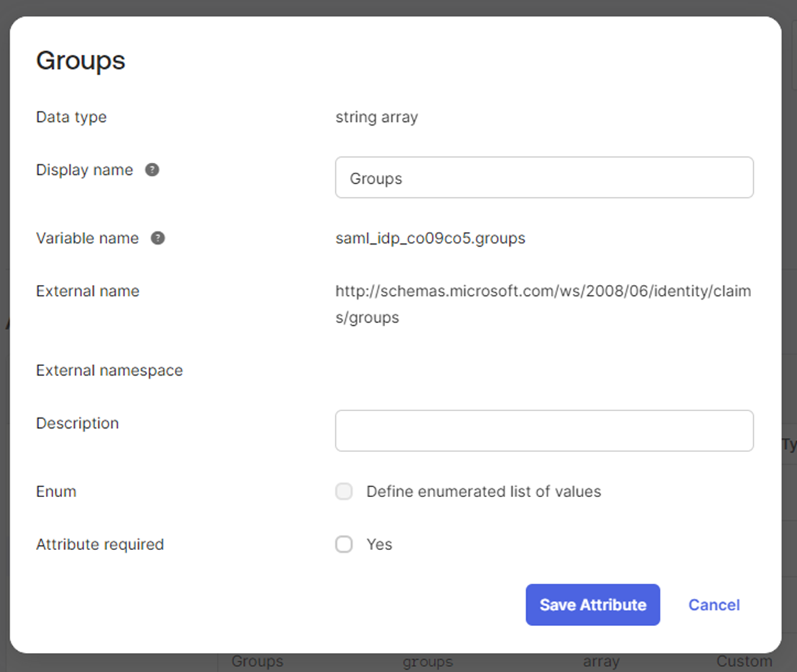The width and height of the screenshot is (797, 672).
Task: Click the Display name field containing 'Groups'
Action: click(544, 178)
